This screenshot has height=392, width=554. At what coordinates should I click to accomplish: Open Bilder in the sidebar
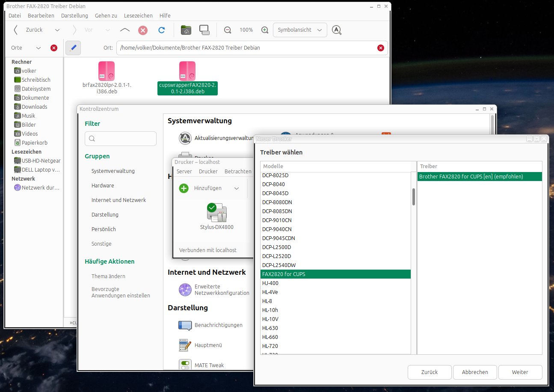coord(29,125)
